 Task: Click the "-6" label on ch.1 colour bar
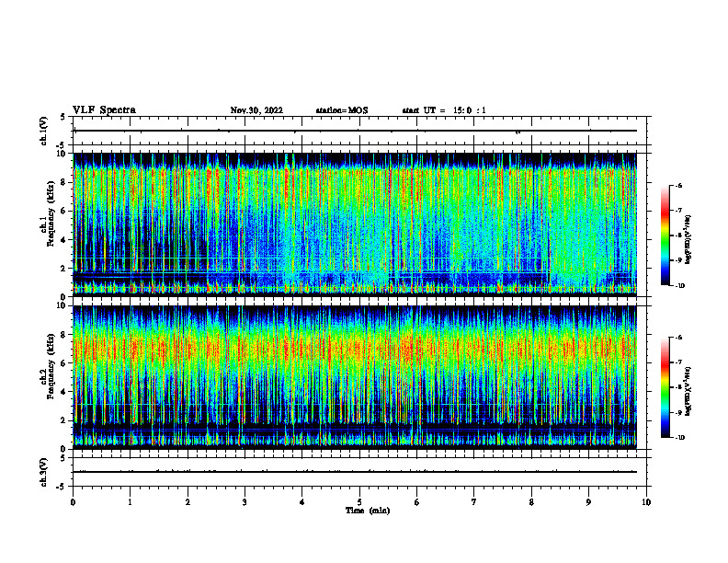678,185
